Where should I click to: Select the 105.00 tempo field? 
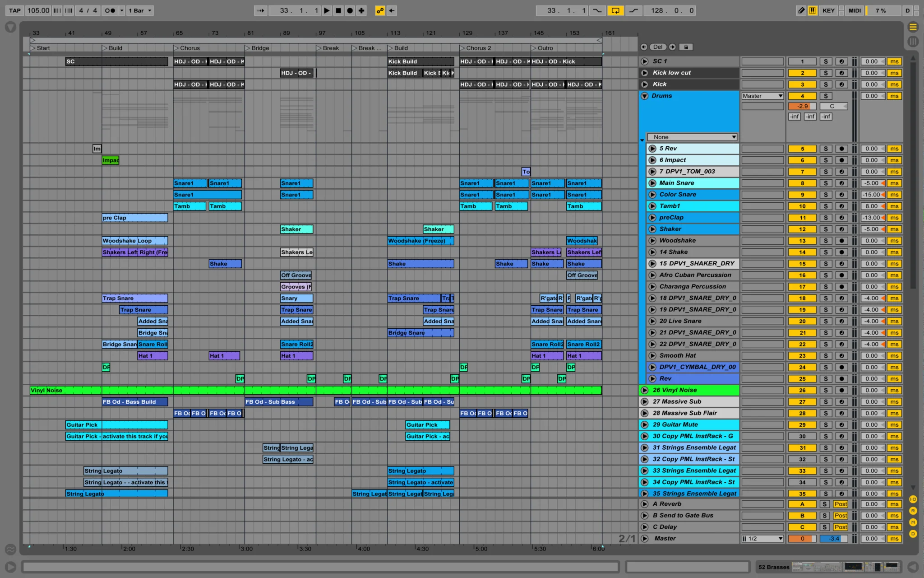click(38, 10)
